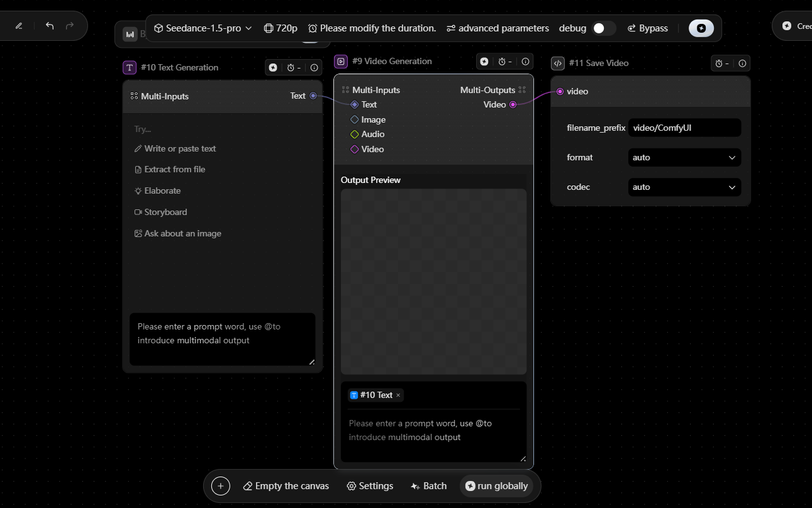The height and width of the screenshot is (508, 812).
Task: Click the #11 Save Video title
Action: [x=598, y=63]
